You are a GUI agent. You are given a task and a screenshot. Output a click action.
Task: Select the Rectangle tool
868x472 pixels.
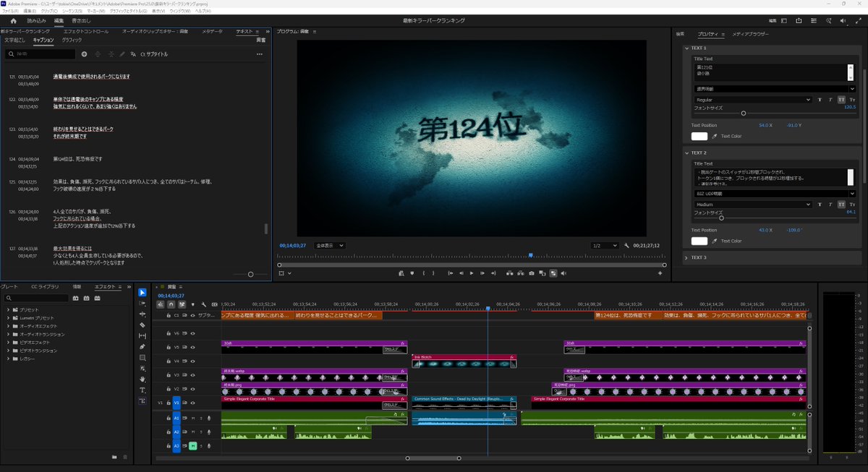point(142,358)
